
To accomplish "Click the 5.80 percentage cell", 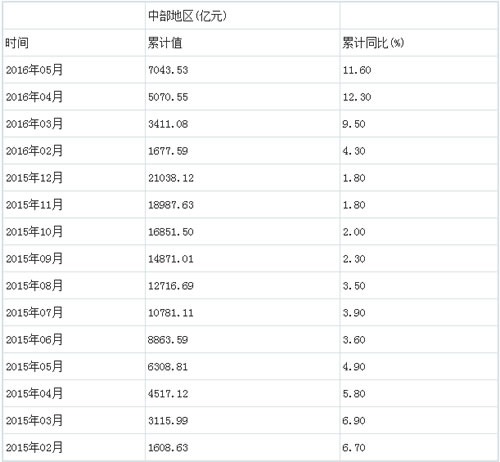I will [x=354, y=394].
